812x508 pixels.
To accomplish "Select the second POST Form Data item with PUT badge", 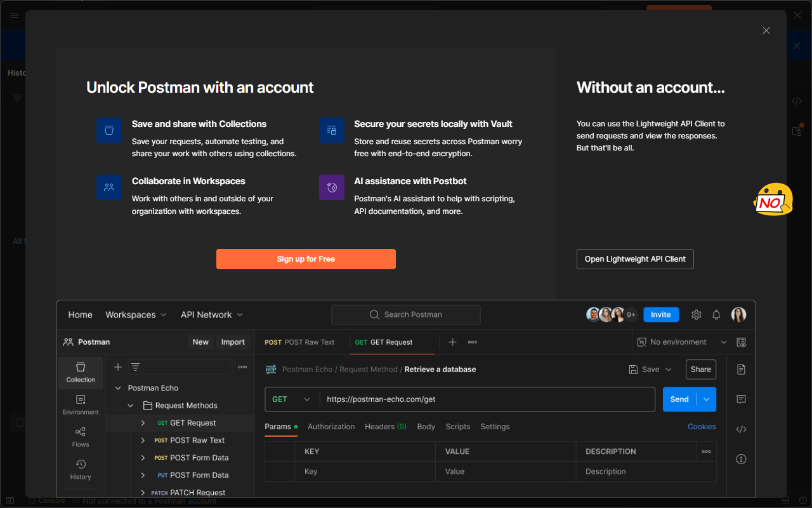I will point(193,475).
